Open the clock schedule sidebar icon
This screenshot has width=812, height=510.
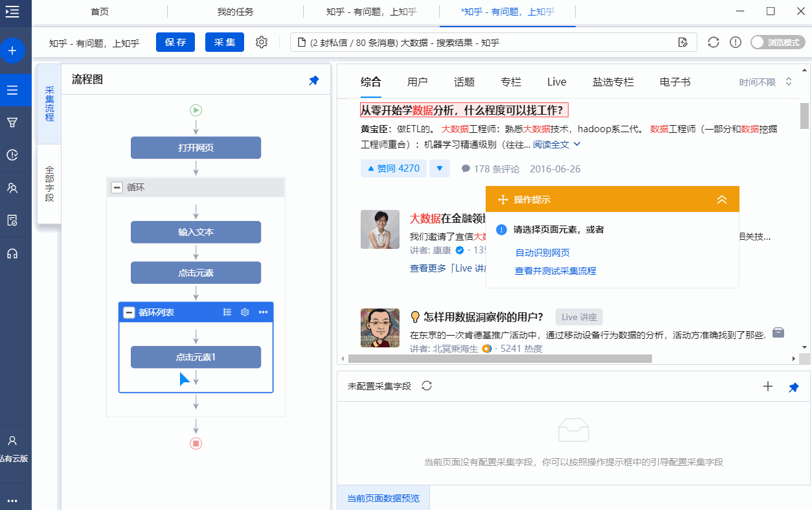12,155
